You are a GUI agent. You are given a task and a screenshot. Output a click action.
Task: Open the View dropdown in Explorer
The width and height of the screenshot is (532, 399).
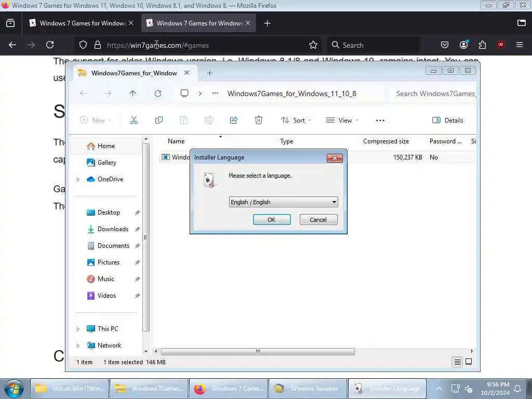(342, 120)
